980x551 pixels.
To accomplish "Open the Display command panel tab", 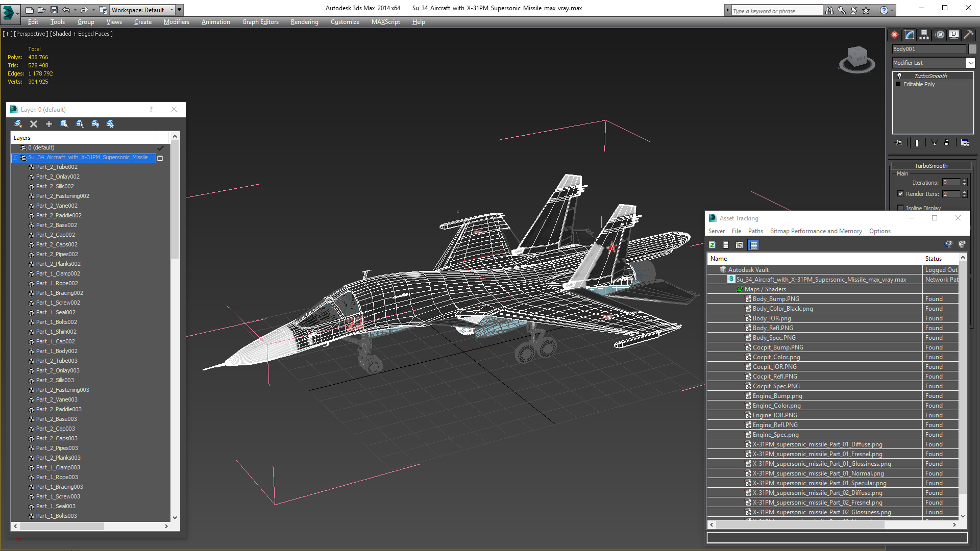I will (954, 35).
